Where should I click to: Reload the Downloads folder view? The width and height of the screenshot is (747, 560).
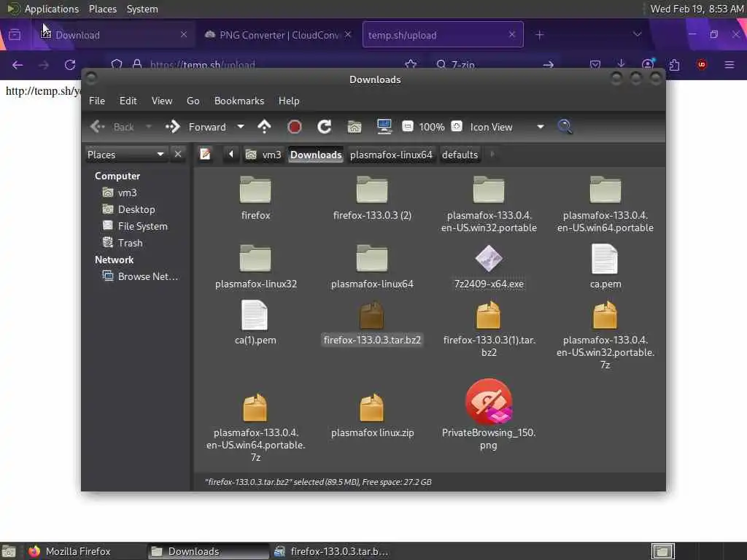(325, 127)
